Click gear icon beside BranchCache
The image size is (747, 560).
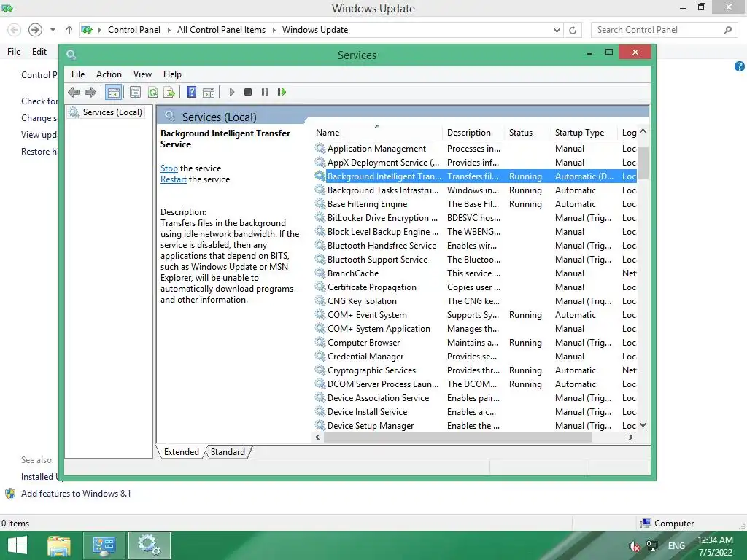point(320,273)
